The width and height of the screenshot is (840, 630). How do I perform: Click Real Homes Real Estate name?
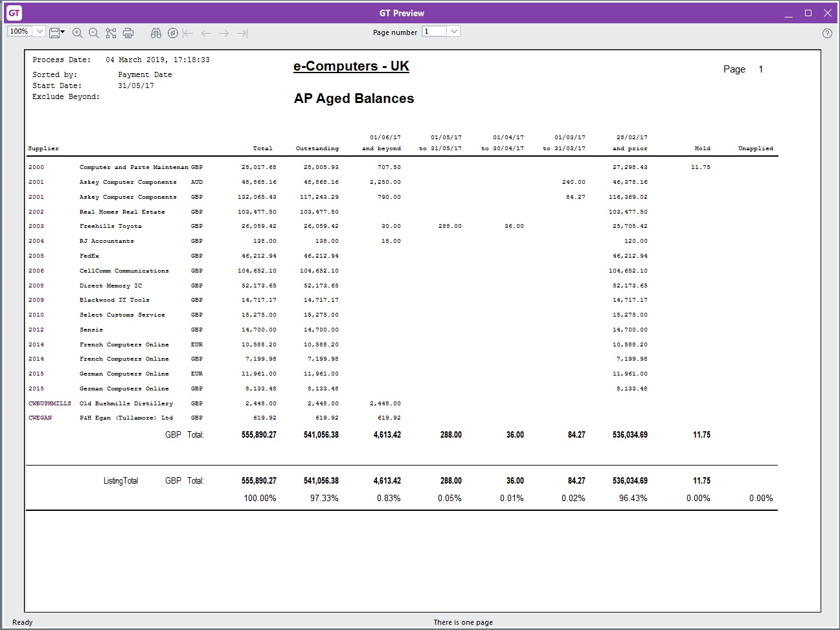[x=122, y=212]
